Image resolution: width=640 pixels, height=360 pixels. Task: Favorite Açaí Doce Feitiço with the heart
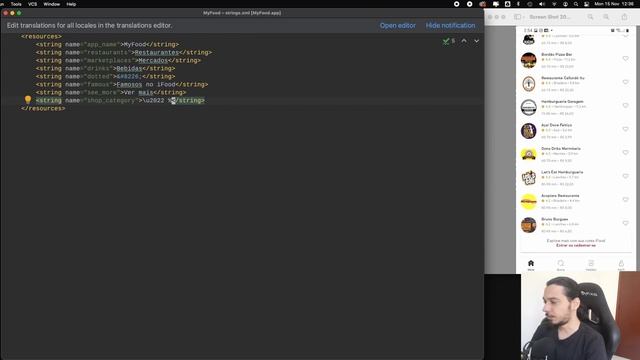point(625,129)
